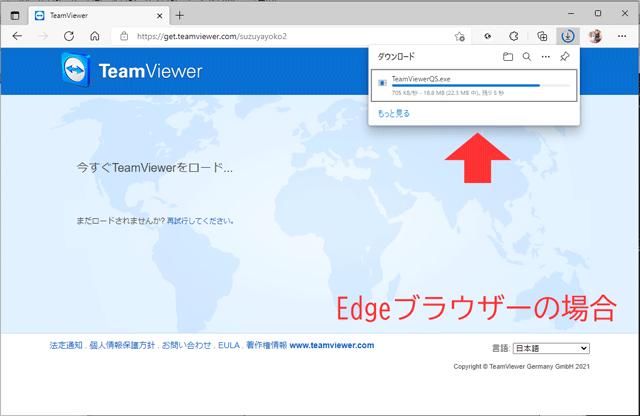640x416 pixels.
Task: Open the tracking prevention eye icon
Action: [x=487, y=36]
